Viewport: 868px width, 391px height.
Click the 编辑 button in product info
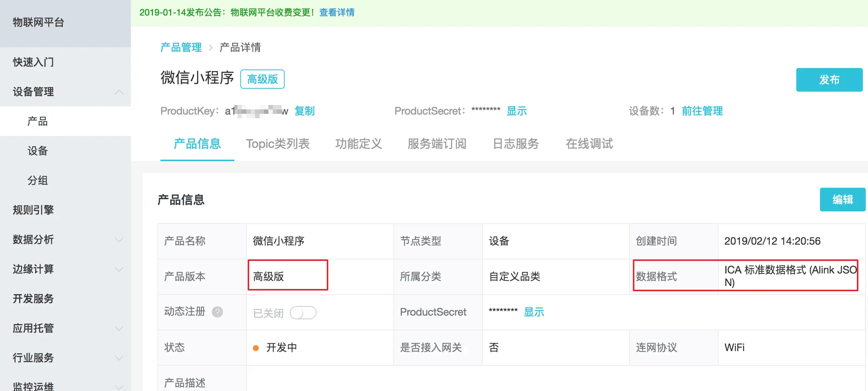[842, 200]
